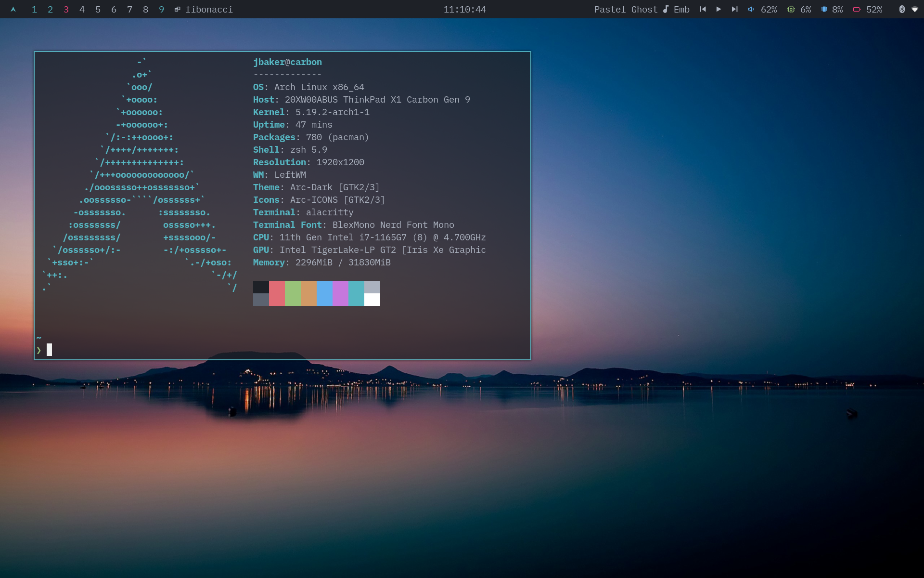The height and width of the screenshot is (578, 924).
Task: Click the CPU usage chip icon
Action: pos(791,9)
